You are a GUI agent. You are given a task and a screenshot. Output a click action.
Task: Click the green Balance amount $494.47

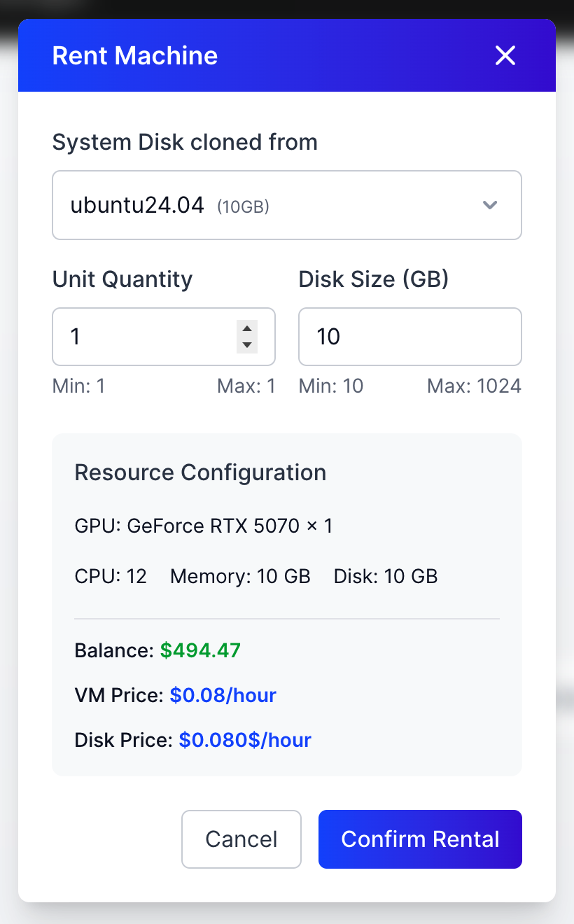tap(199, 650)
